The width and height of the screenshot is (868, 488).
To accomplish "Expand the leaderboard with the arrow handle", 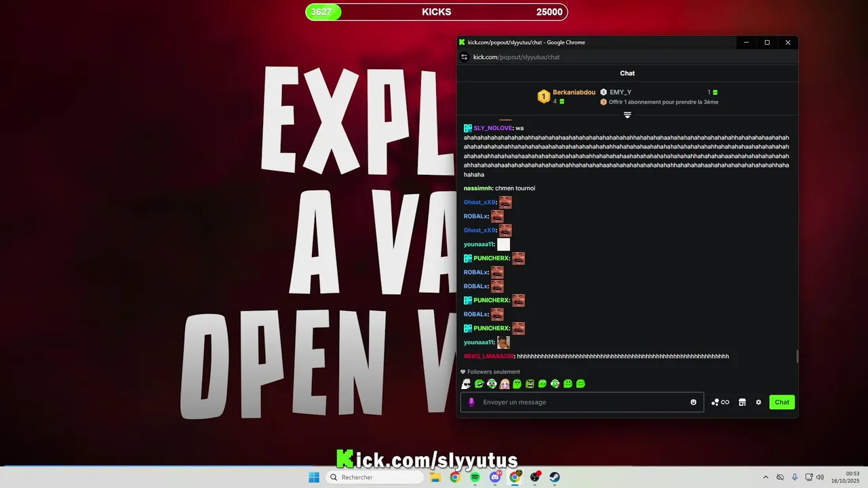I will pyautogui.click(x=627, y=115).
